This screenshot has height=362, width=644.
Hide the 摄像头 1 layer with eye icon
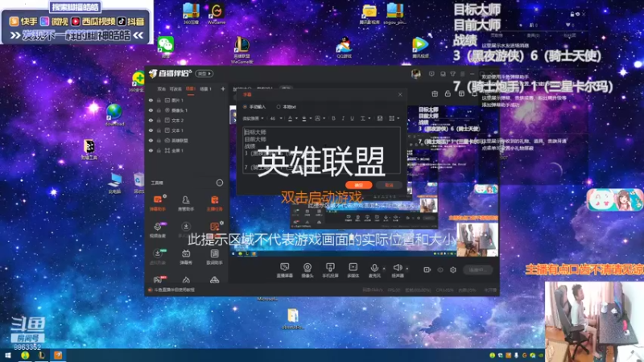pyautogui.click(x=151, y=110)
